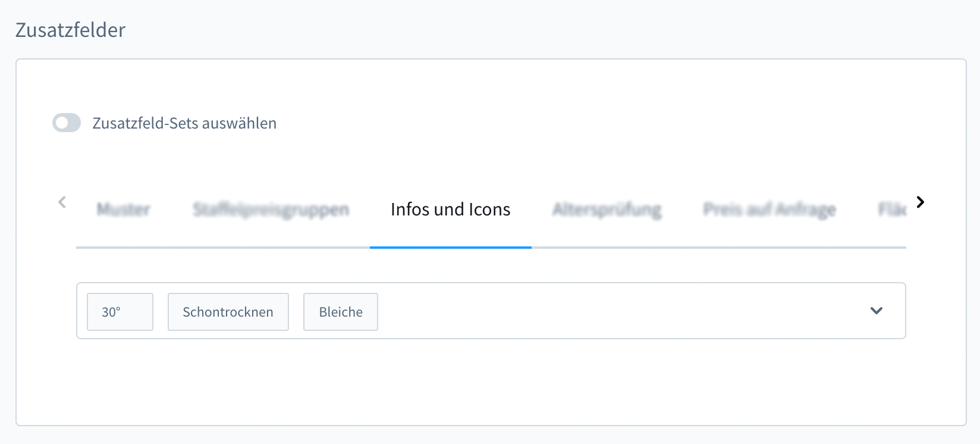The image size is (980, 444).
Task: Click the Zusatzfelder section heading
Action: 70,30
